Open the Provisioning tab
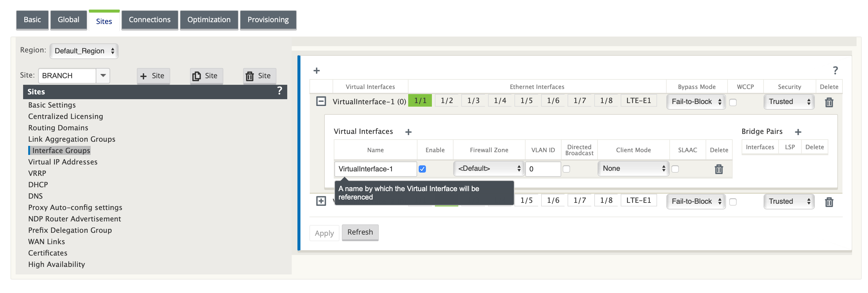The height and width of the screenshot is (293, 868). tap(268, 20)
